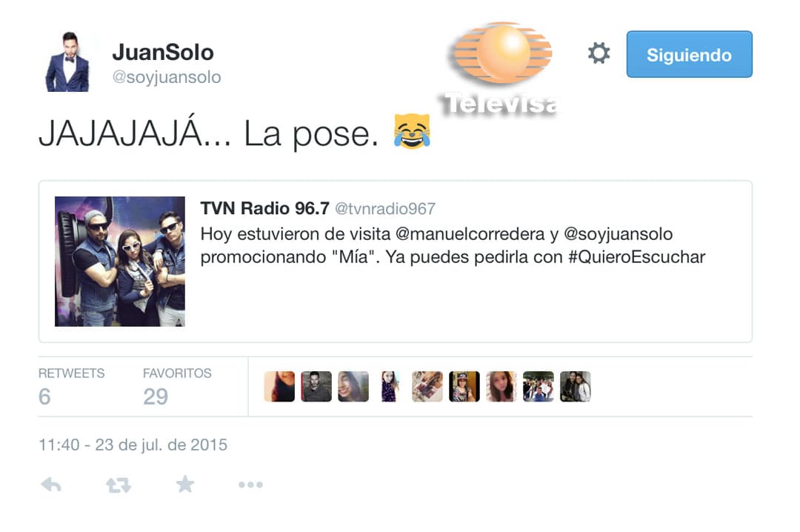Open the @soyjuansolo handle under the name
800x532 pixels.
tap(167, 77)
